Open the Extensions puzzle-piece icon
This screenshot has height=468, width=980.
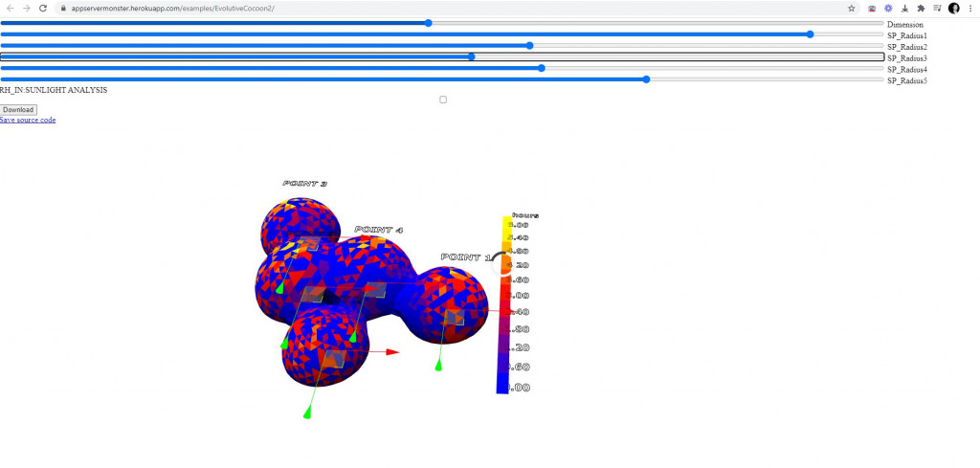point(921,8)
